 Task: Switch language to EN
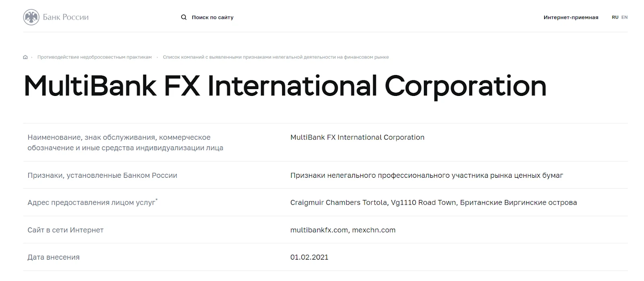coord(624,17)
